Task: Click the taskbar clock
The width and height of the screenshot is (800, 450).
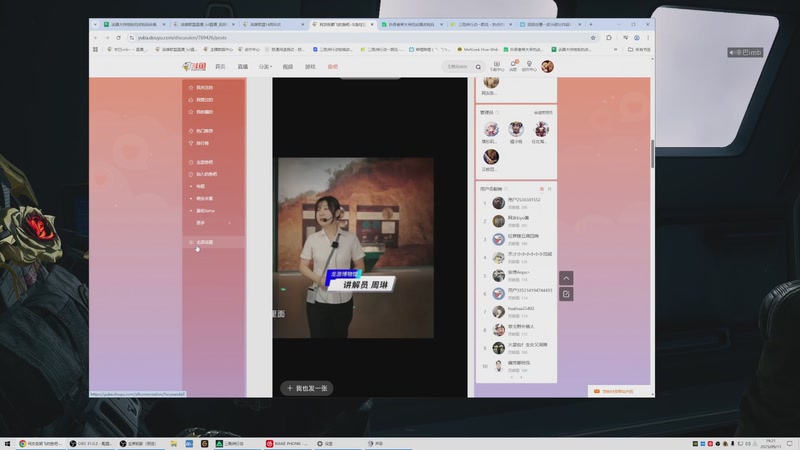Action: (x=770, y=443)
